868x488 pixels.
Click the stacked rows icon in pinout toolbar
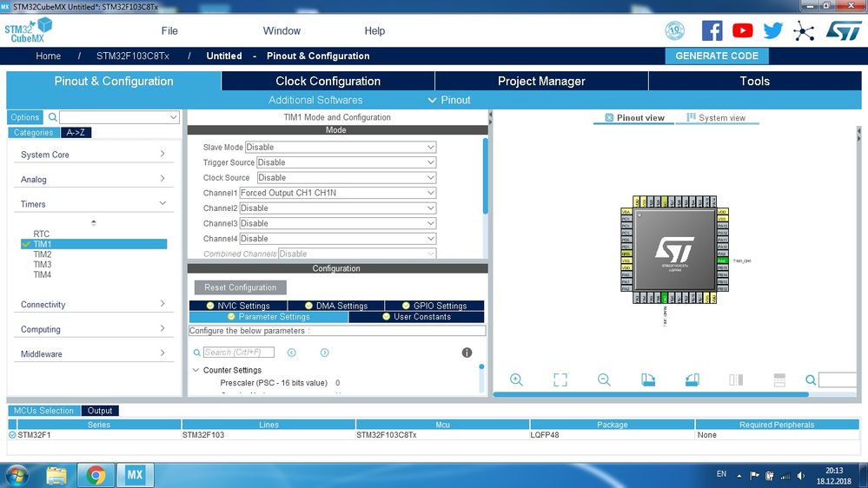(779, 379)
